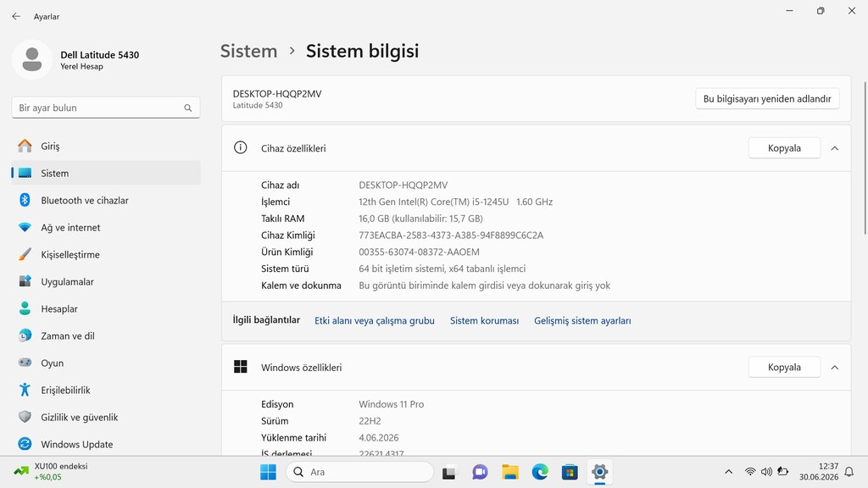Open Microsoft Store from the taskbar
Screen dimensions: 868x488
(x=570, y=472)
